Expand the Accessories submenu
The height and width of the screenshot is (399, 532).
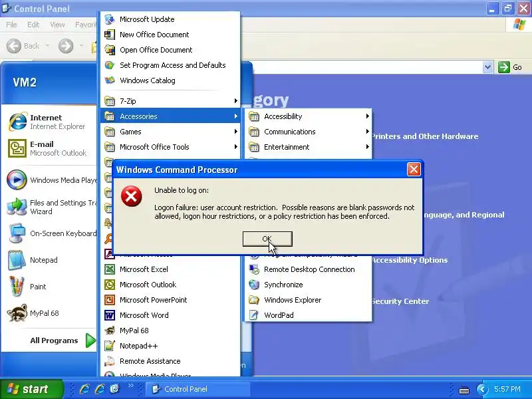click(x=170, y=116)
